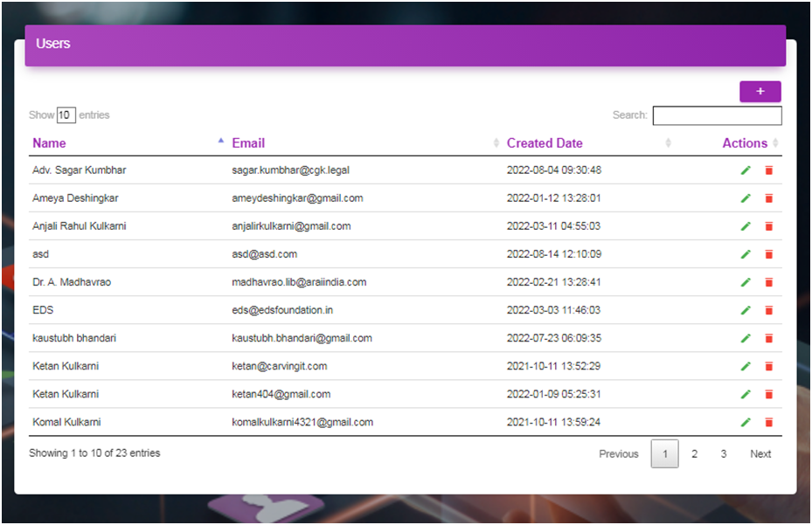Screen dimensions: 812x525
Task: Click email eds@edsfoundation.in
Action: click(282, 310)
